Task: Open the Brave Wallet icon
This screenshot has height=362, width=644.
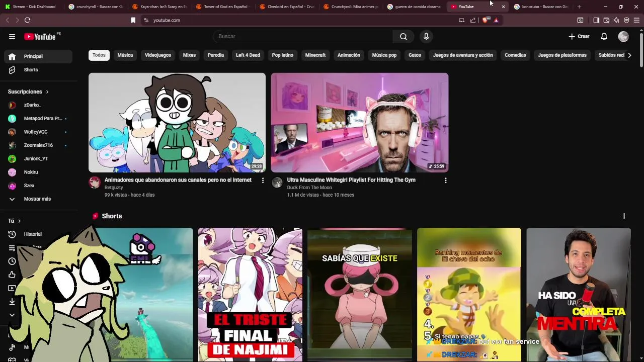Action: pos(606,20)
